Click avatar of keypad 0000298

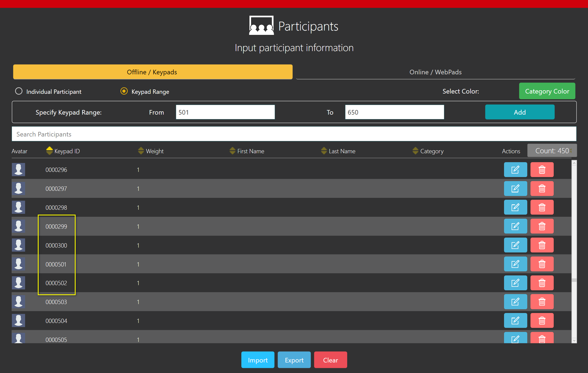click(x=18, y=207)
